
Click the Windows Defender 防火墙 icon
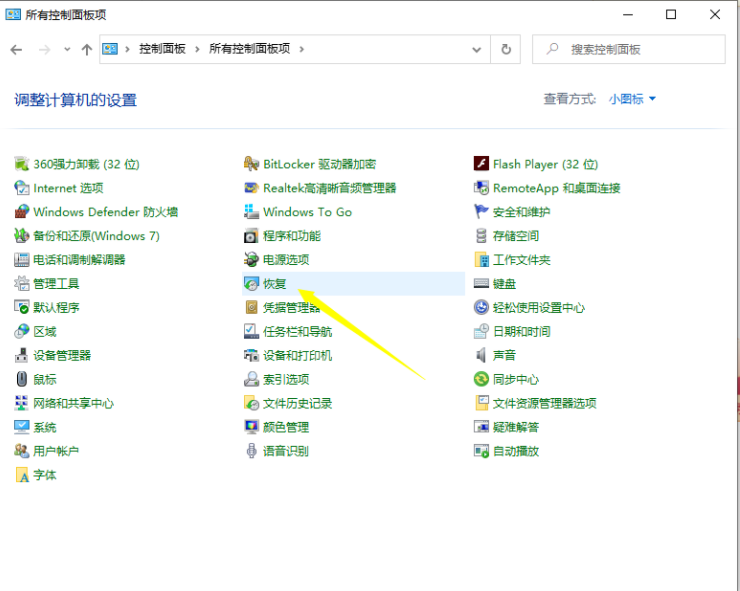click(x=22, y=212)
